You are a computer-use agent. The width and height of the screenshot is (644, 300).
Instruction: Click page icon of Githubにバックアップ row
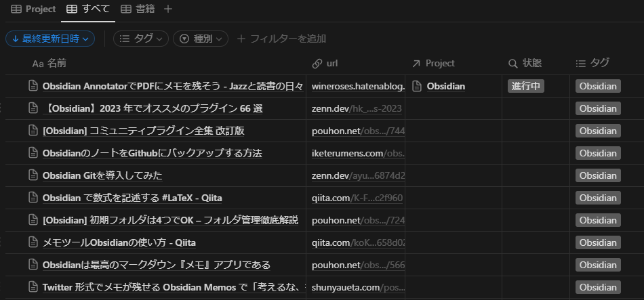pos(33,153)
